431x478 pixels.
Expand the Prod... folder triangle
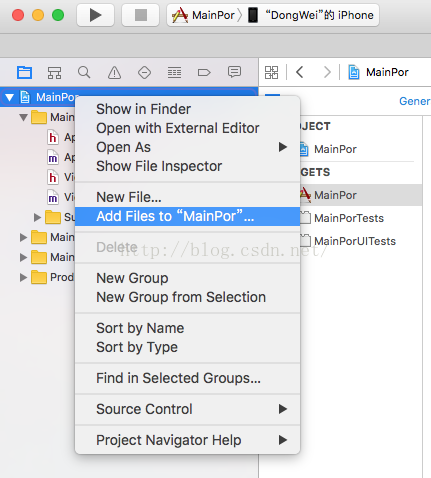pos(23,277)
